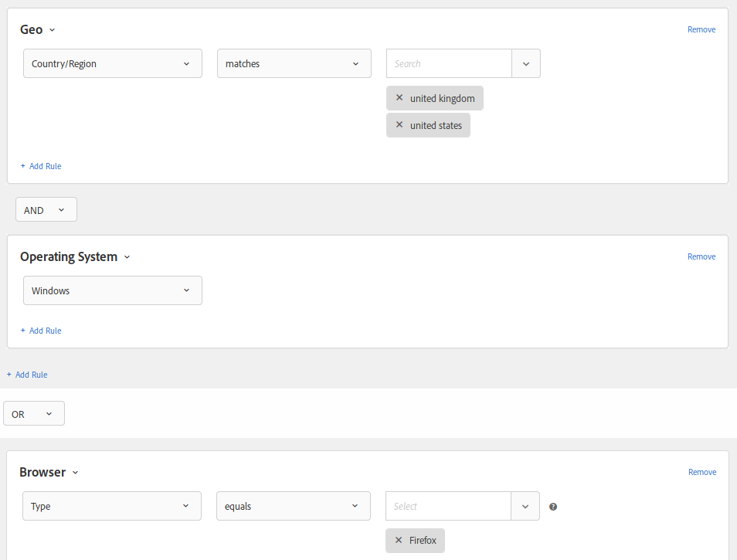Remove the Firefox browser tag
This screenshot has width=737, height=560.
398,540
